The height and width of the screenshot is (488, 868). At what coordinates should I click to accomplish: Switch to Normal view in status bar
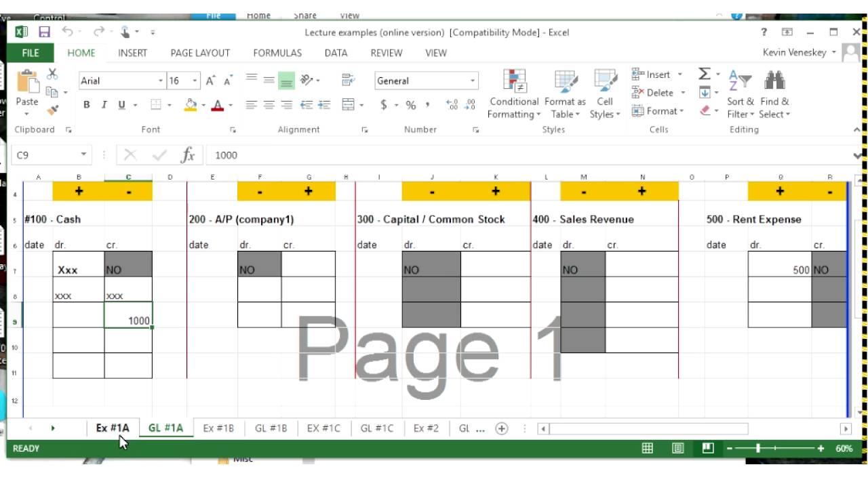point(648,448)
